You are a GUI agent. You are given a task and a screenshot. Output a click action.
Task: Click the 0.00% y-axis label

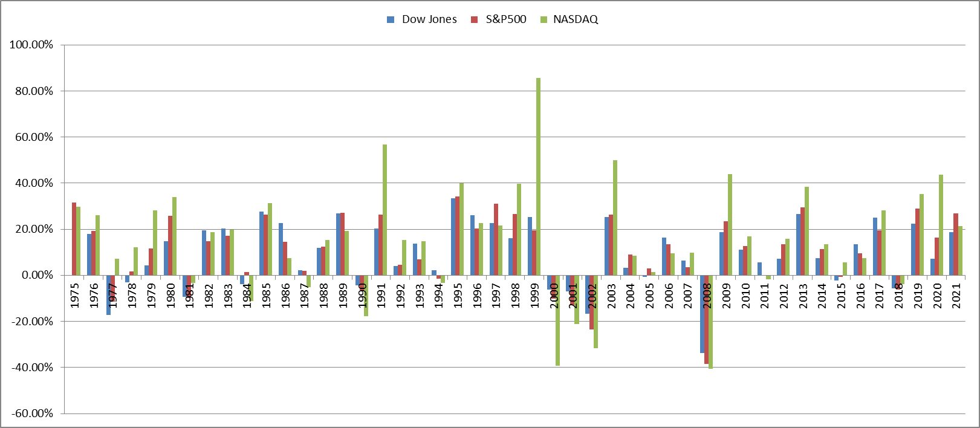point(36,275)
